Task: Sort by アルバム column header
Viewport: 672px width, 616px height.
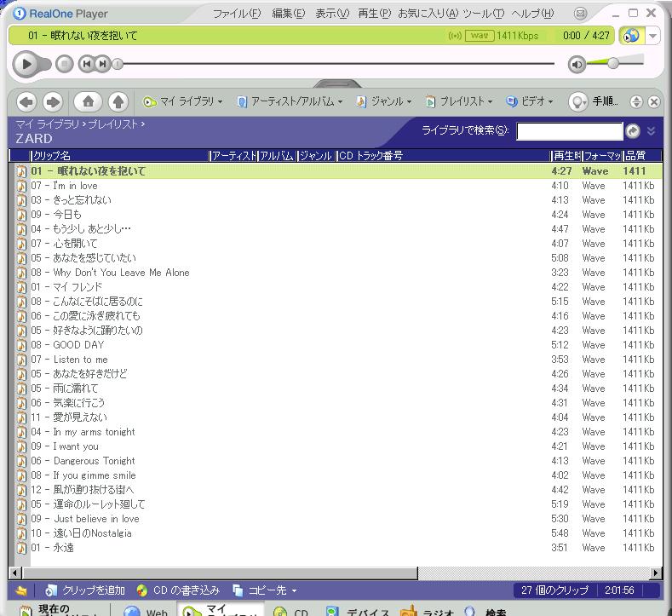Action: click(x=277, y=156)
